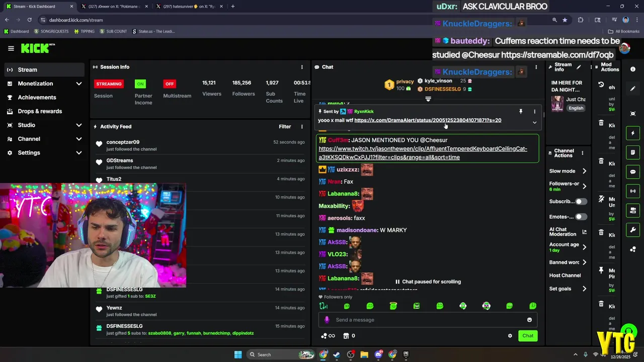Expand the Monetization sidebar section
The image size is (644, 362).
coord(79,83)
